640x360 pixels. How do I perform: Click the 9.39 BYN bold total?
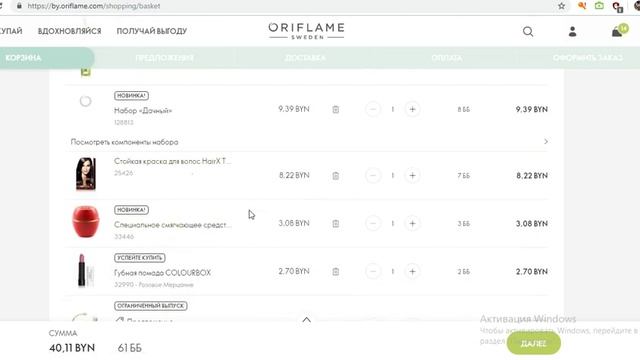coord(531,109)
